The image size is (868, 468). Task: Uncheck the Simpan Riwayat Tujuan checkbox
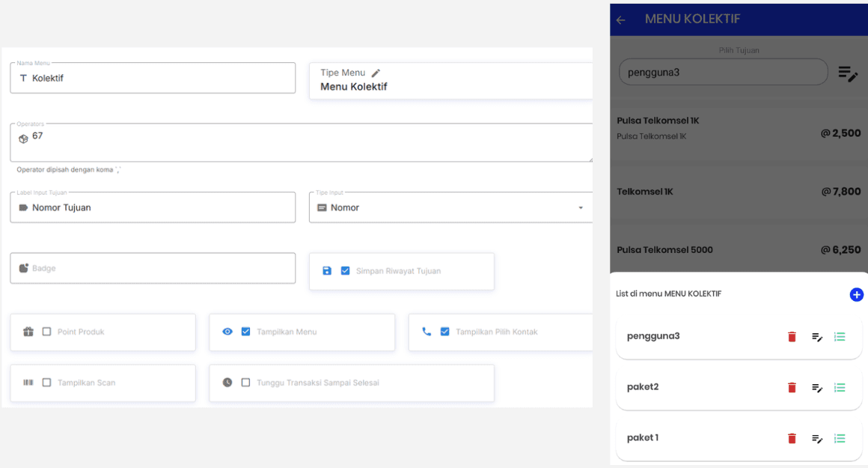click(345, 271)
